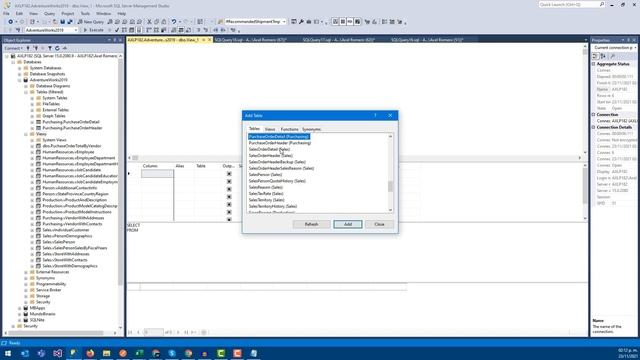Select SalesOrderHeader (Sales) in table list

271,156
